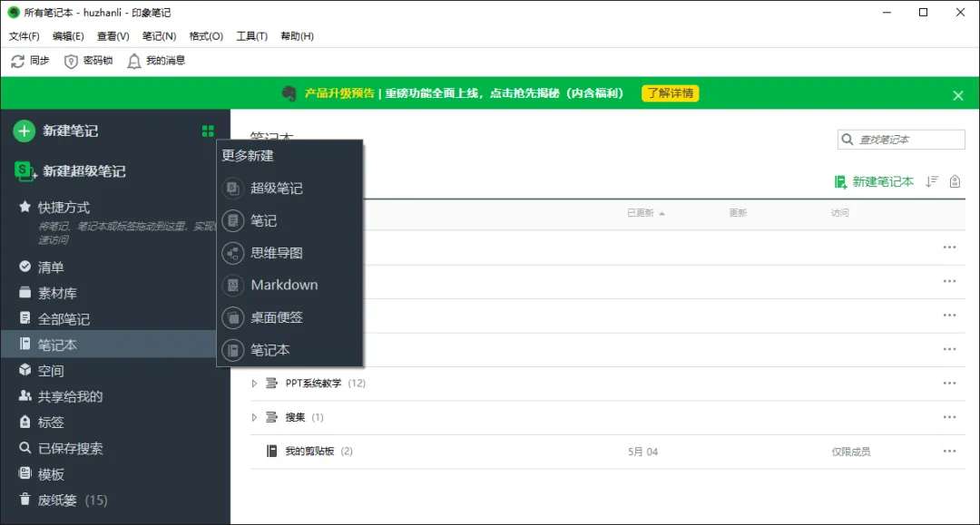
Task: Click the Markdown icon in popup
Action: pyautogui.click(x=232, y=286)
